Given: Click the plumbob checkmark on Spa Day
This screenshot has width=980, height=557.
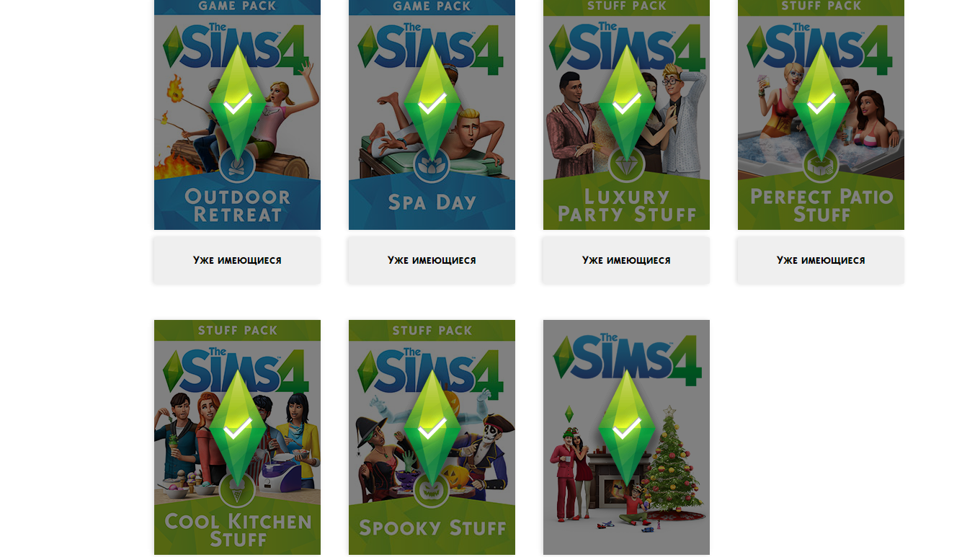Looking at the screenshot, I should pos(432,104).
